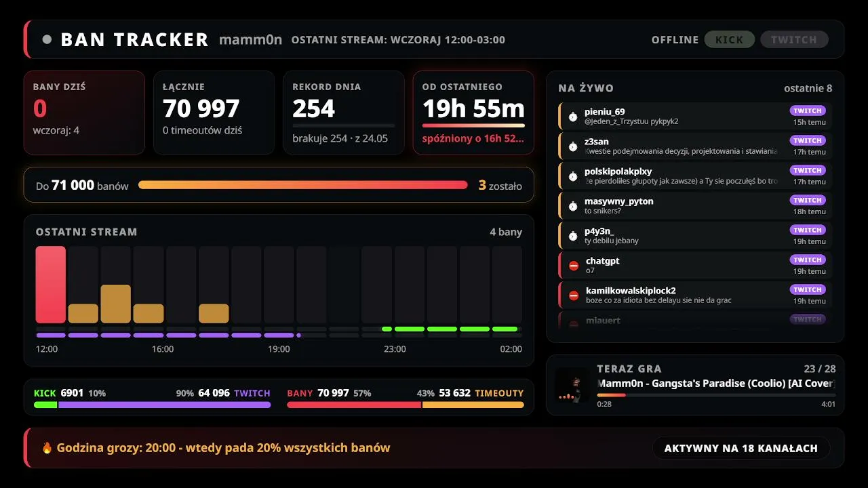The image size is (868, 488).
Task: Click the pieniu_69 username
Action: [605, 112]
